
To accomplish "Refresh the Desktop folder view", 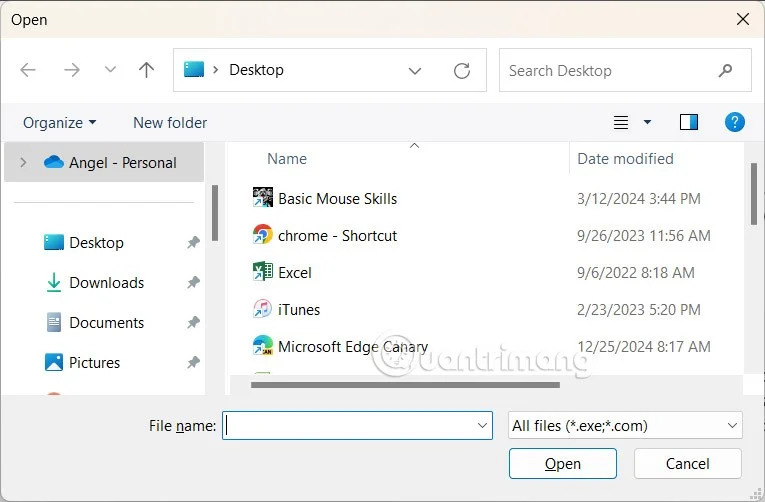I will tap(462, 71).
